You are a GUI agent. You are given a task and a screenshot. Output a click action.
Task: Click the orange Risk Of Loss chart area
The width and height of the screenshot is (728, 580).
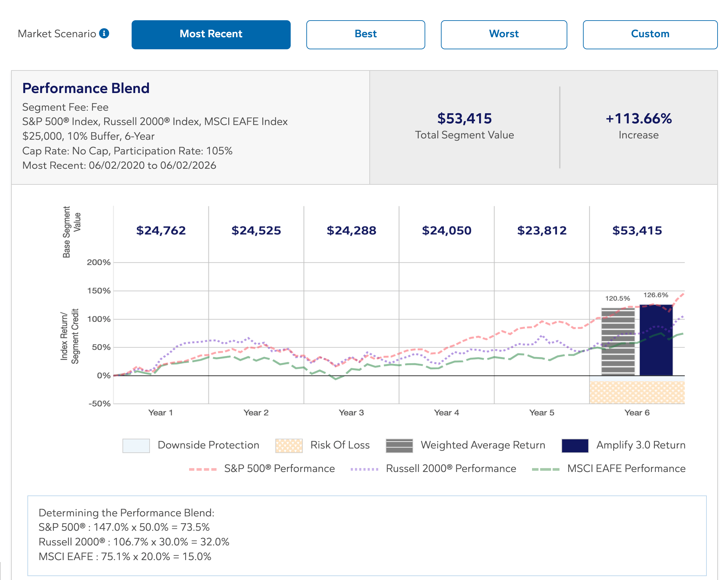point(637,392)
